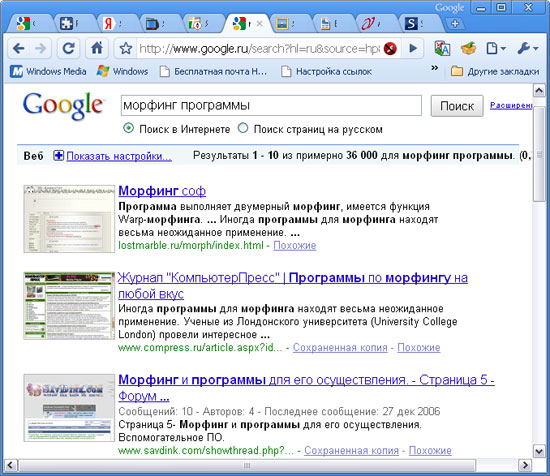Open the Другие закладки folder
This screenshot has width=550, height=476.
click(x=495, y=72)
